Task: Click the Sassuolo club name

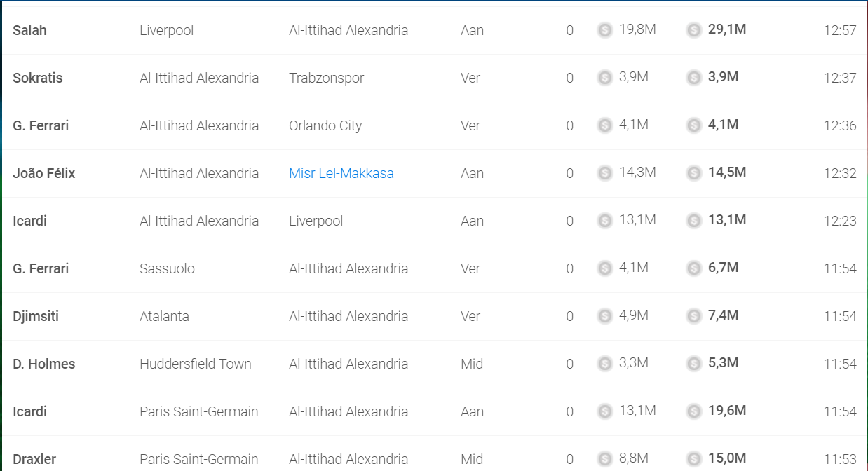Action: click(x=168, y=268)
